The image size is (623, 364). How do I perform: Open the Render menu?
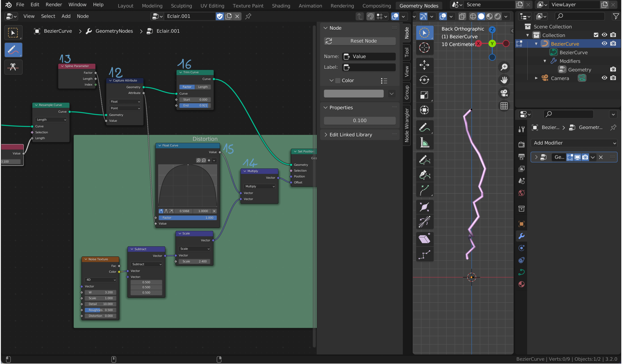[54, 4]
